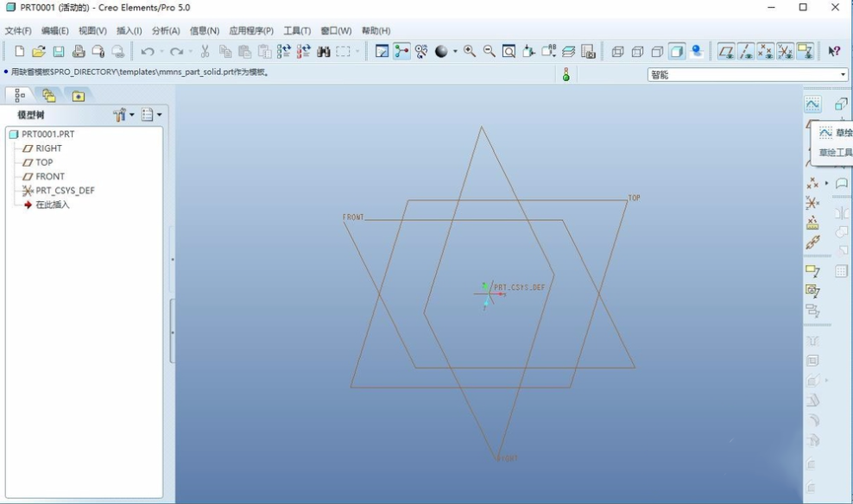853x504 pixels.
Task: Select PRT_CSYS_DEF in the model tree
Action: click(x=65, y=191)
